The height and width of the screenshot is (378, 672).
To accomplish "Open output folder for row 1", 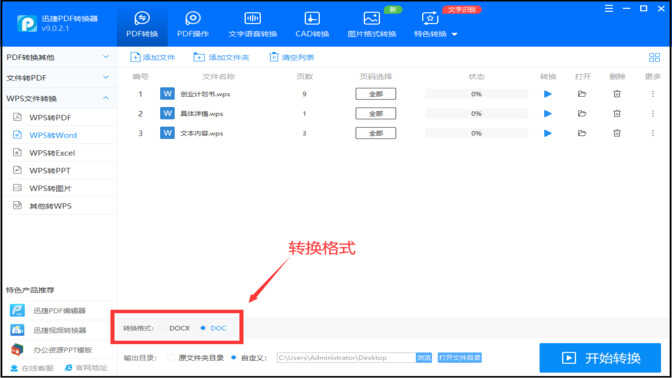I will pyautogui.click(x=582, y=94).
